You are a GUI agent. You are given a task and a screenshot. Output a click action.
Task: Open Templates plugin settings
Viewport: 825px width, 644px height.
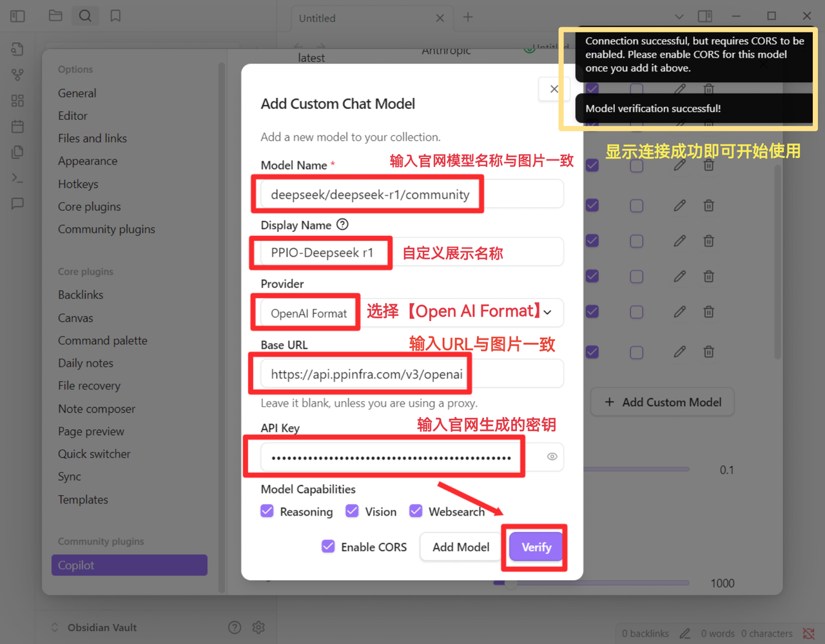[83, 500]
